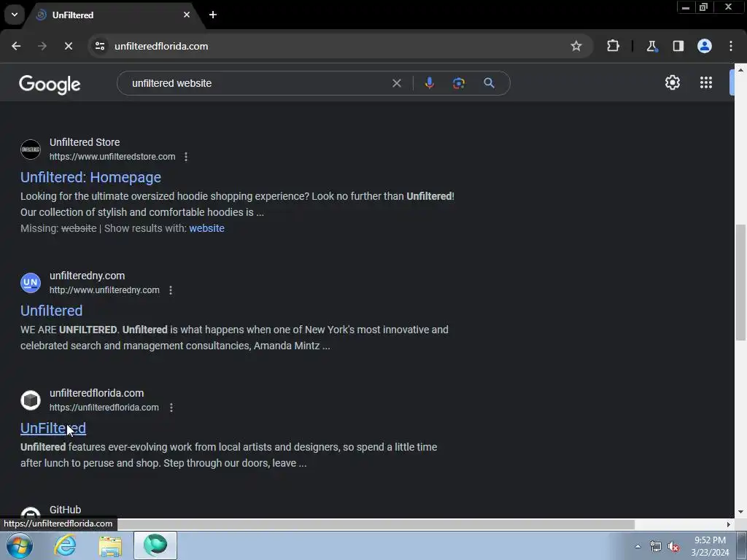Open the tab search dropdown arrow

[15, 15]
